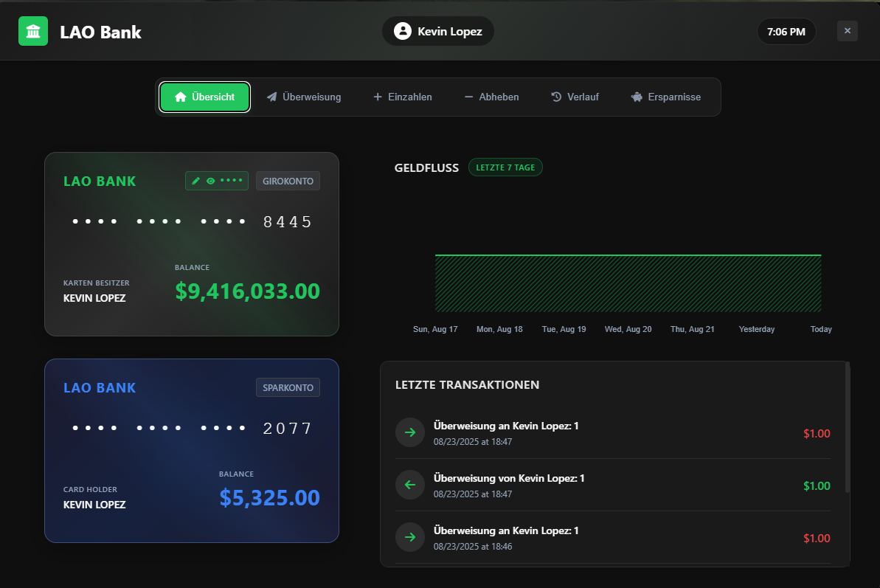The image size is (880, 588).
Task: Click the history clock icon for Verlauf
Action: point(556,97)
